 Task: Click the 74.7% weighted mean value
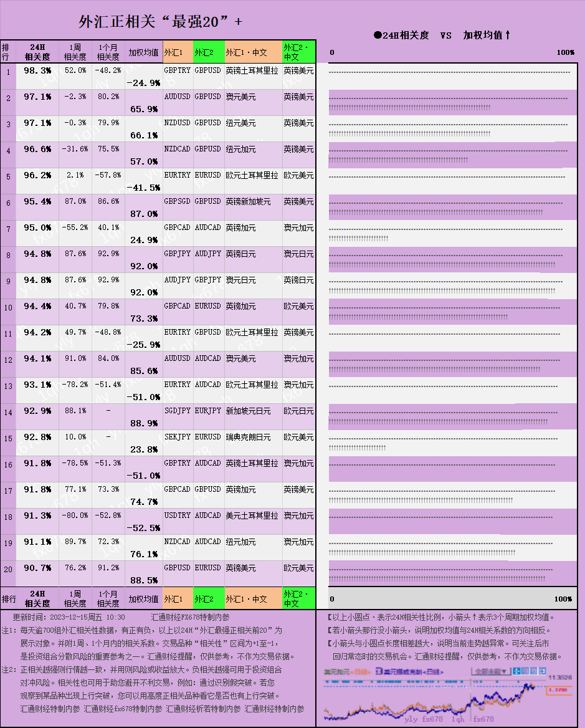point(144,502)
